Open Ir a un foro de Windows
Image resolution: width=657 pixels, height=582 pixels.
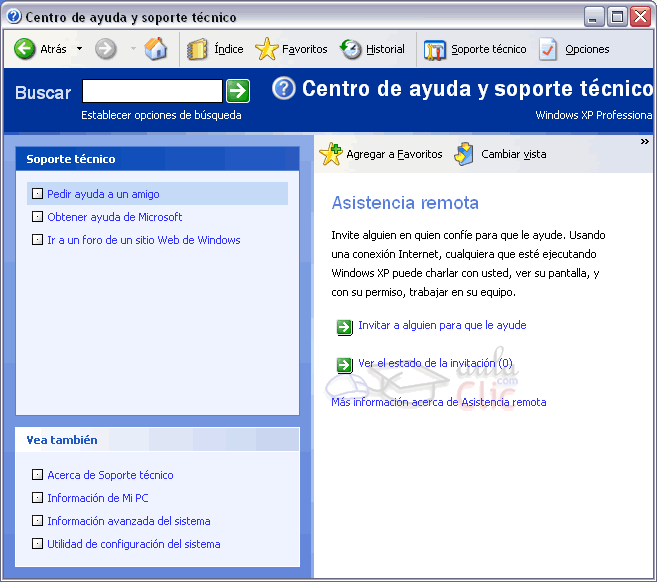point(143,240)
